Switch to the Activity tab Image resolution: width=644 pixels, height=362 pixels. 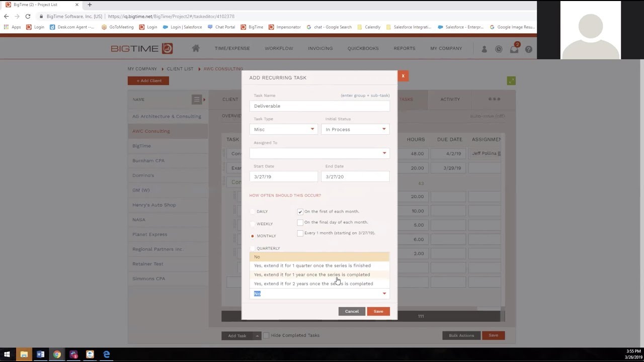pyautogui.click(x=450, y=99)
